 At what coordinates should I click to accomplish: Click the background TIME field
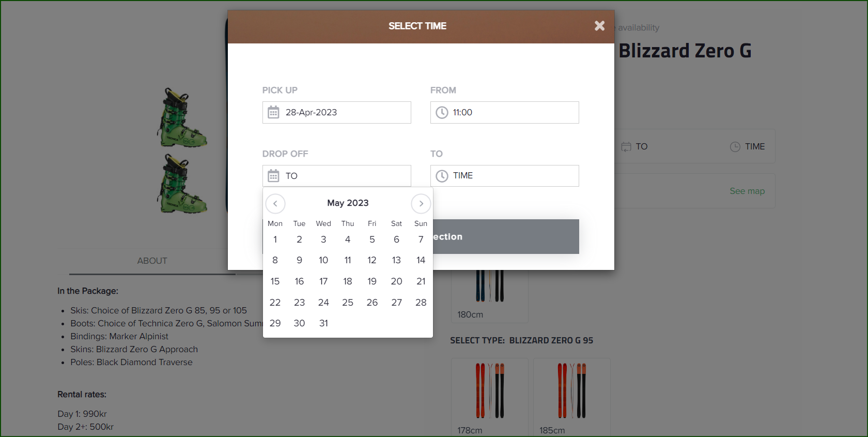(x=747, y=146)
